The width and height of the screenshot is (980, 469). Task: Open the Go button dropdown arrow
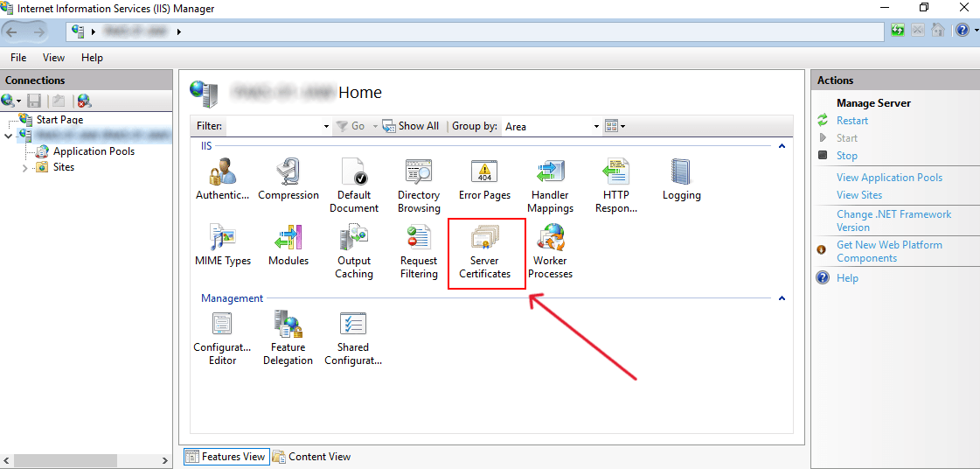coord(375,126)
